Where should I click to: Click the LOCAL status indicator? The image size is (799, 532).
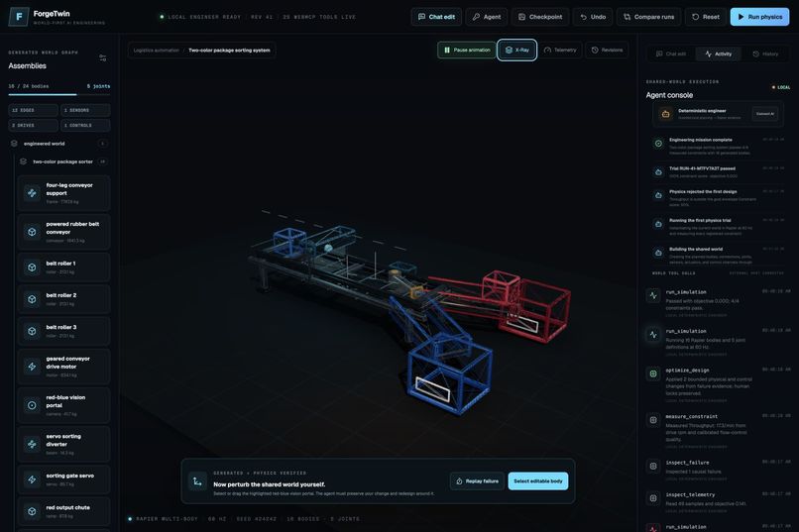pyautogui.click(x=781, y=87)
